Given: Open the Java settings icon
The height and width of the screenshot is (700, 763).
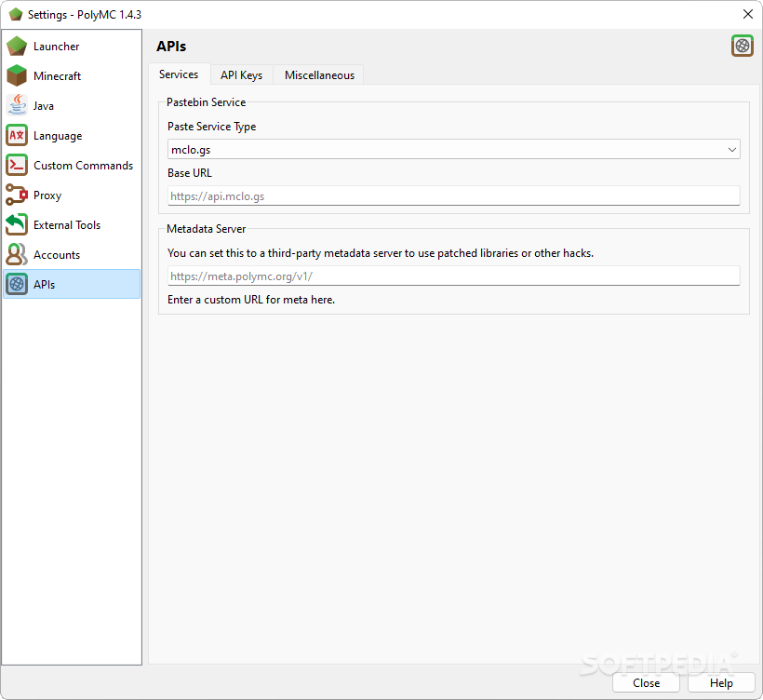Looking at the screenshot, I should pyautogui.click(x=17, y=105).
